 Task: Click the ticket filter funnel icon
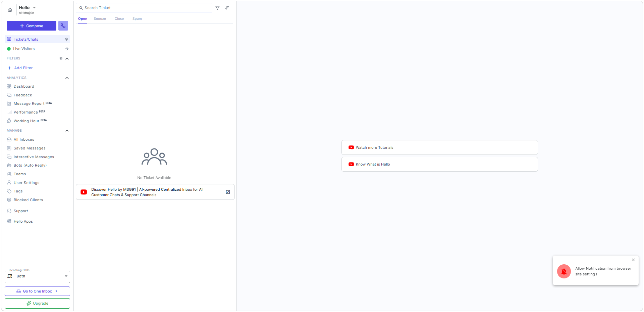[217, 8]
